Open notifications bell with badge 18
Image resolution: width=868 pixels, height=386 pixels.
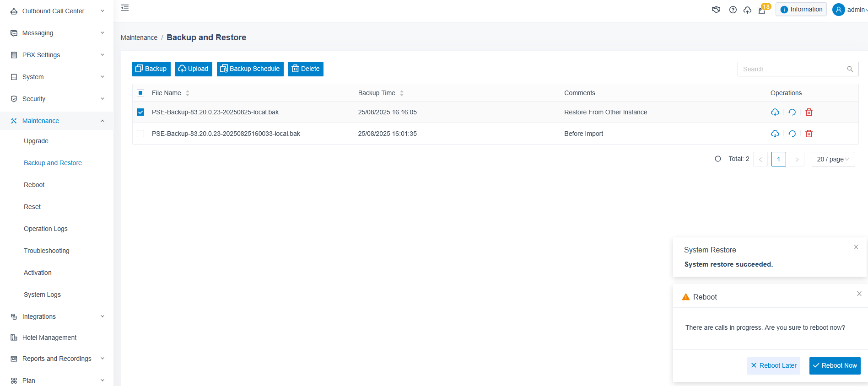coord(762,10)
